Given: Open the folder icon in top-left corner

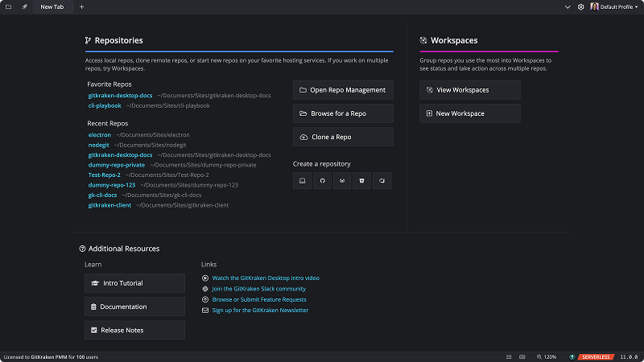Looking at the screenshot, I should pos(7,6).
